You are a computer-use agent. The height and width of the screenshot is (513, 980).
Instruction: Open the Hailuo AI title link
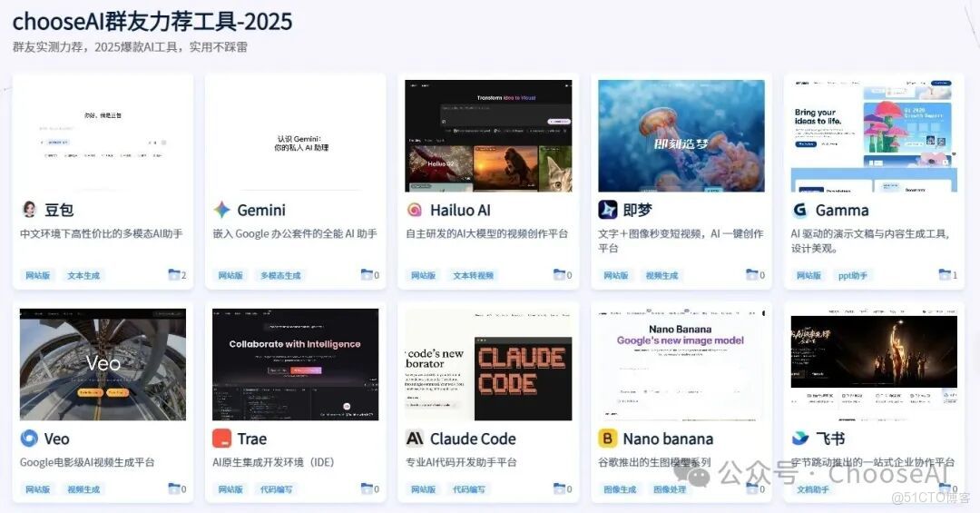[461, 211]
